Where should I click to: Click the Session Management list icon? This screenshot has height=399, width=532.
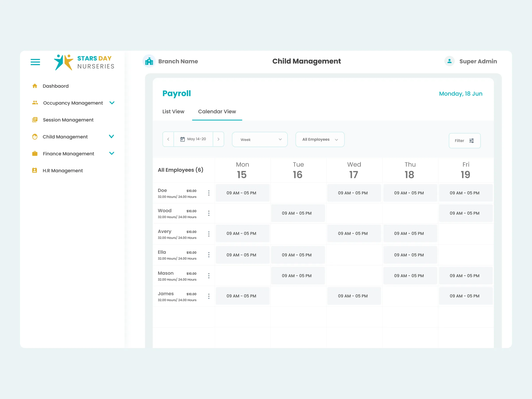[35, 120]
